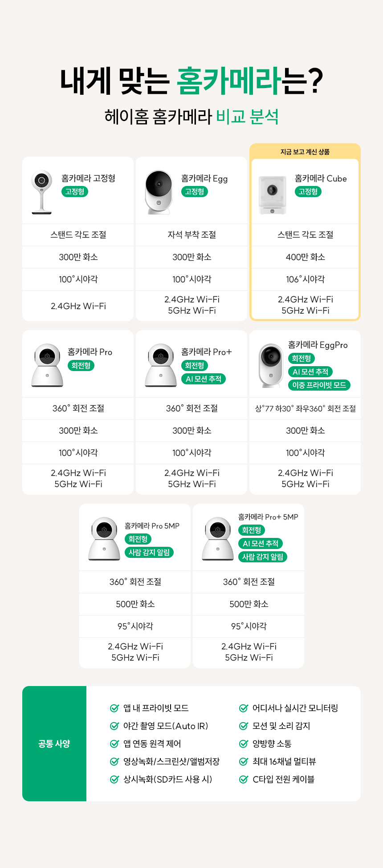
Task: Click the 홈카메라 EggPro camera image
Action: tap(271, 365)
